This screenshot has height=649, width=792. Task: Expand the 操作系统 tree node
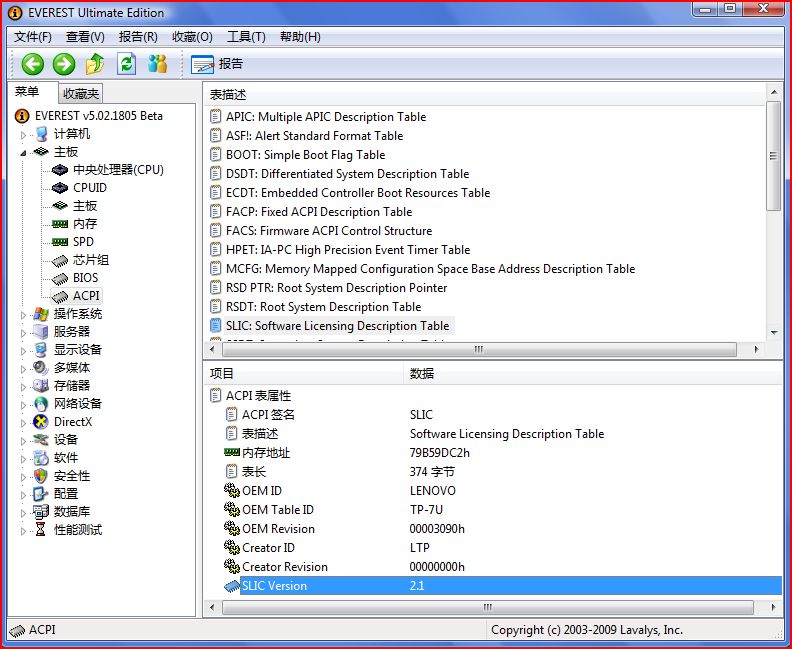(24, 314)
